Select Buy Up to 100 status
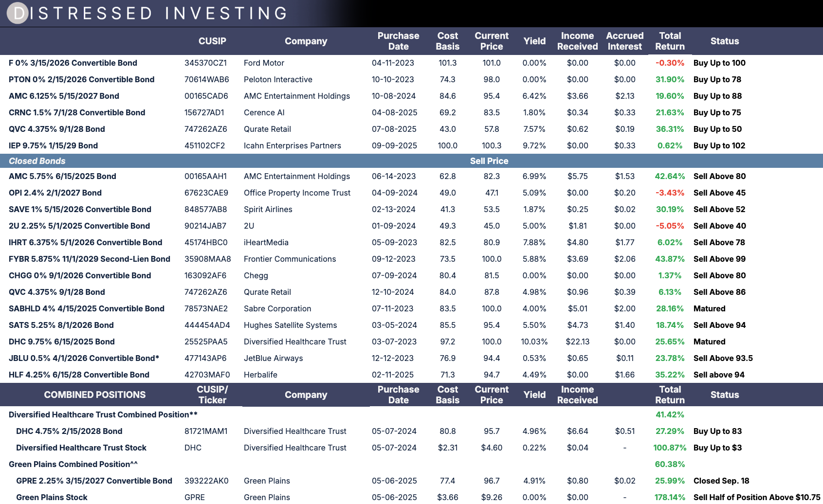Viewport: 823px width, 504px height. 719,63
